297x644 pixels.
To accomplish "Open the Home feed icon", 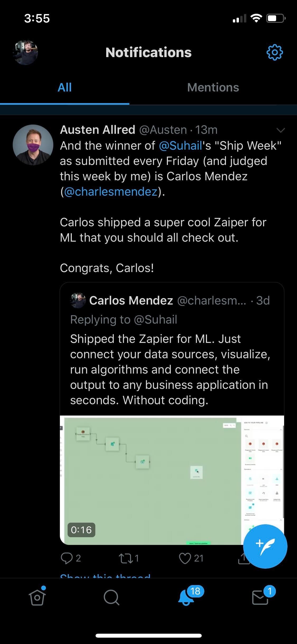I will 37,597.
